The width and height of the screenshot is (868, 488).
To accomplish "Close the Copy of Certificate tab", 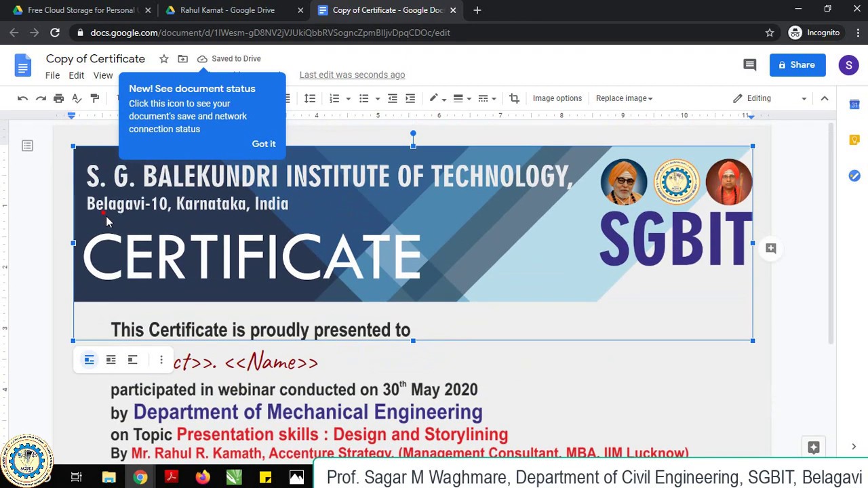I will point(453,10).
